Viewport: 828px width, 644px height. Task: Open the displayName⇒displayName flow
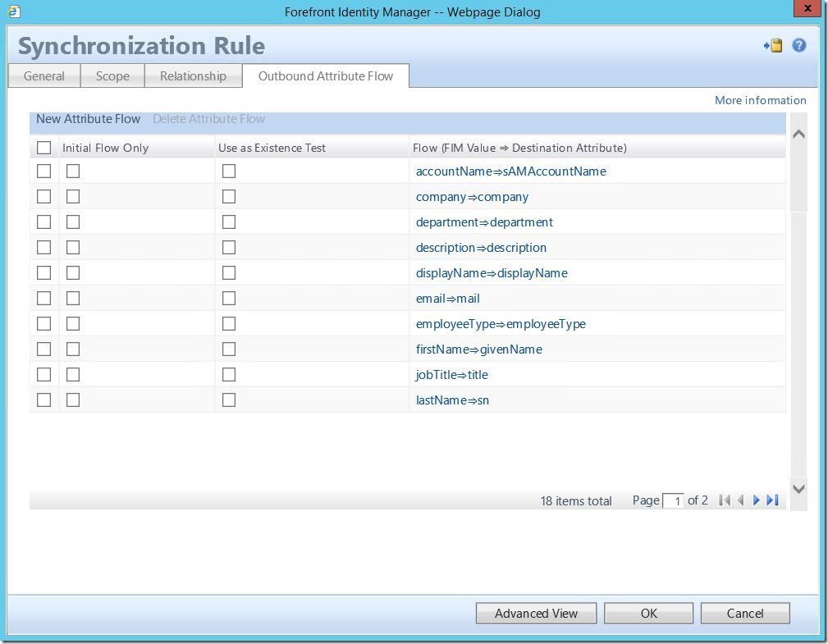492,273
